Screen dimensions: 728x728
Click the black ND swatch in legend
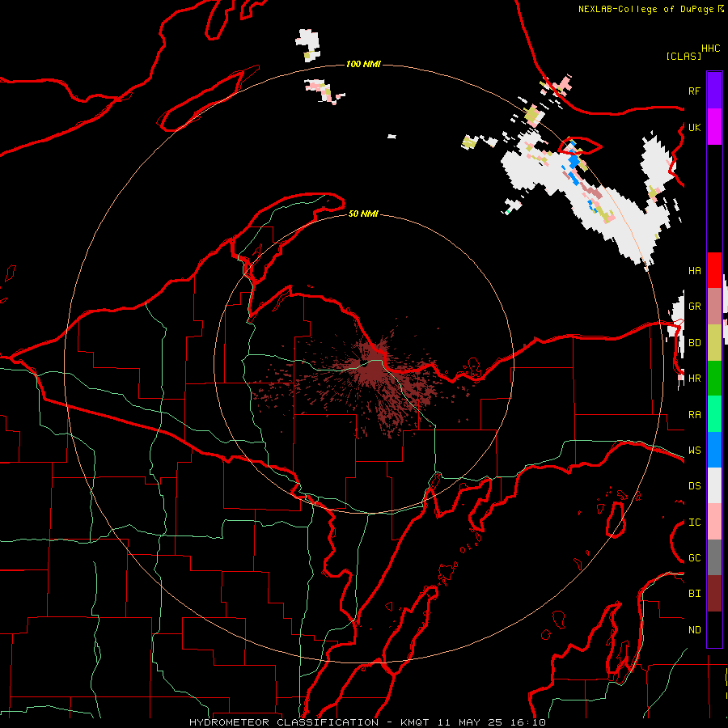coord(714,629)
